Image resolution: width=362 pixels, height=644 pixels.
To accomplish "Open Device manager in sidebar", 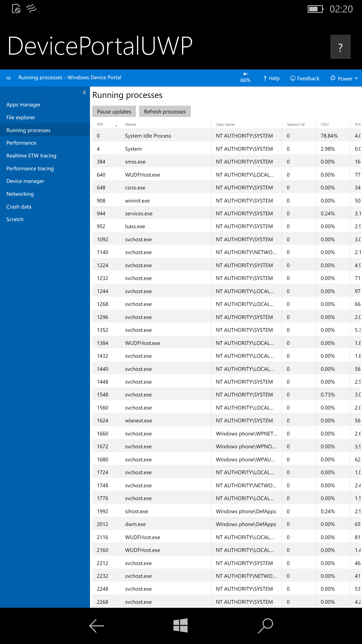I will [45, 181].
